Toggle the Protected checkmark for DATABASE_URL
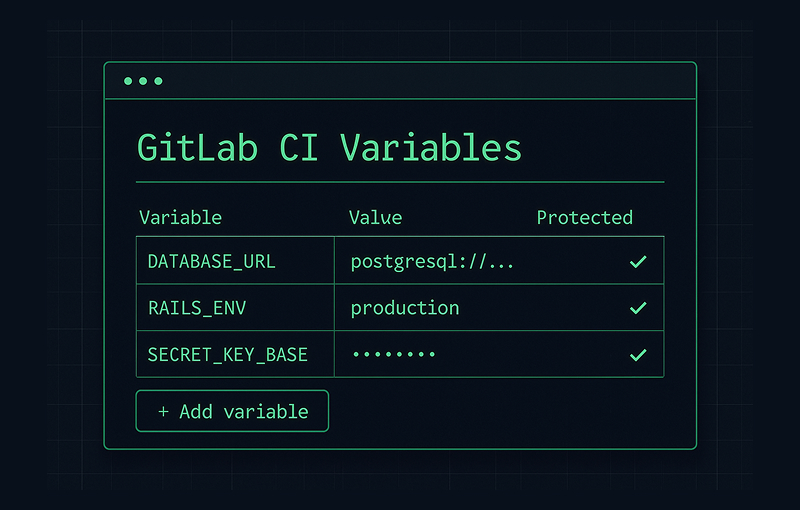Screen dimensions: 800x510 [x=638, y=262]
